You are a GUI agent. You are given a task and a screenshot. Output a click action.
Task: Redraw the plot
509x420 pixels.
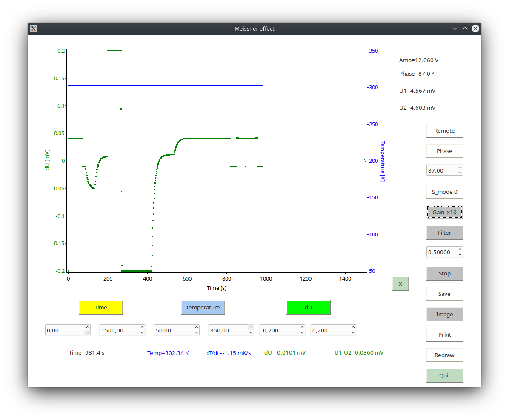(444, 355)
